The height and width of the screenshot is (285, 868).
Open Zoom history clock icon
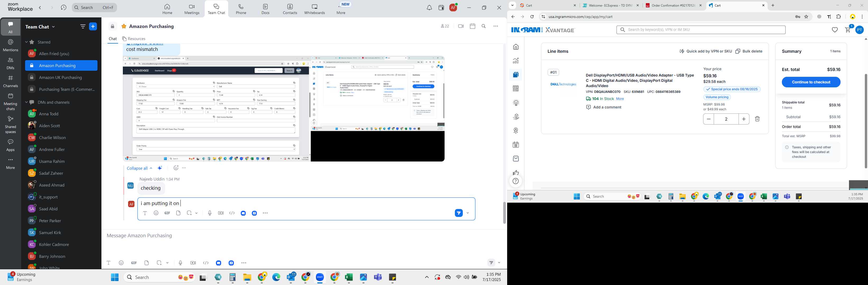(63, 7)
